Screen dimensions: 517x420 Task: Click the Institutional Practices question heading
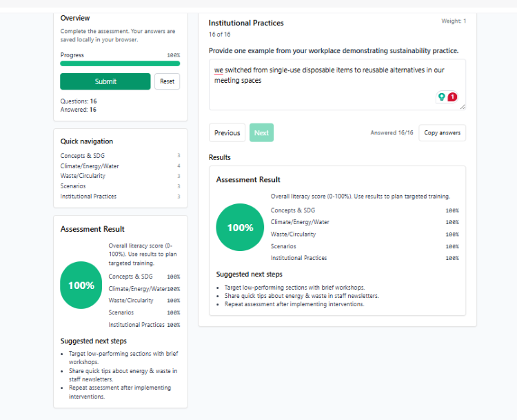click(246, 23)
